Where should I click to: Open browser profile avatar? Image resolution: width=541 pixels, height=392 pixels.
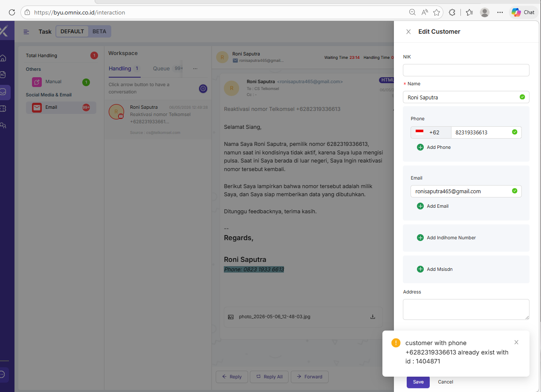pyautogui.click(x=485, y=12)
